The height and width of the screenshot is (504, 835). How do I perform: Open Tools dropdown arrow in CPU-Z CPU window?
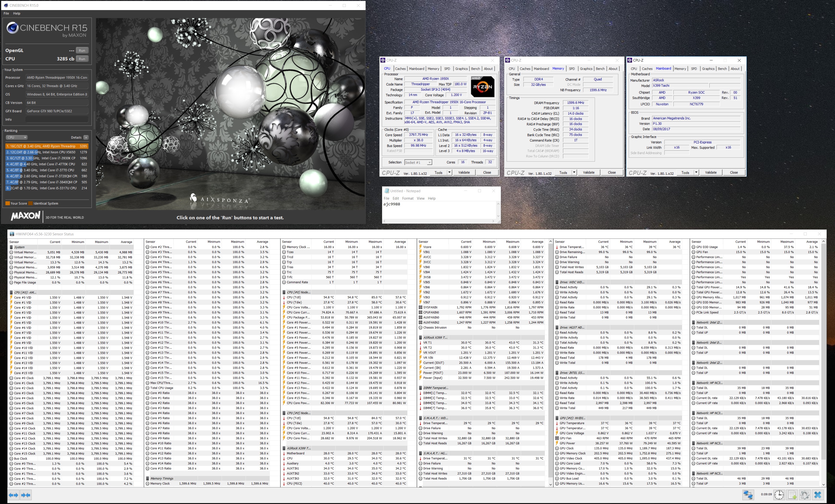449,172
